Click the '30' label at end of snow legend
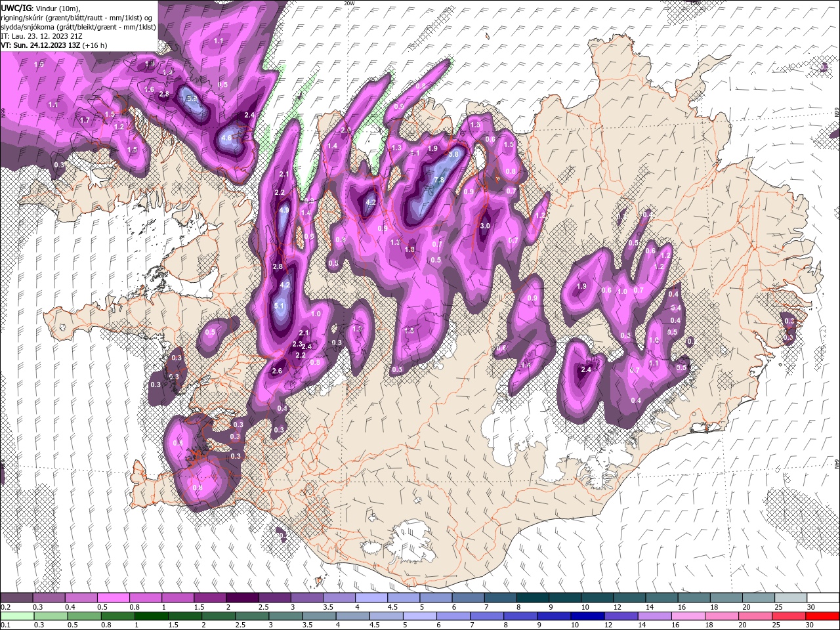840x630 pixels. pos(811,607)
